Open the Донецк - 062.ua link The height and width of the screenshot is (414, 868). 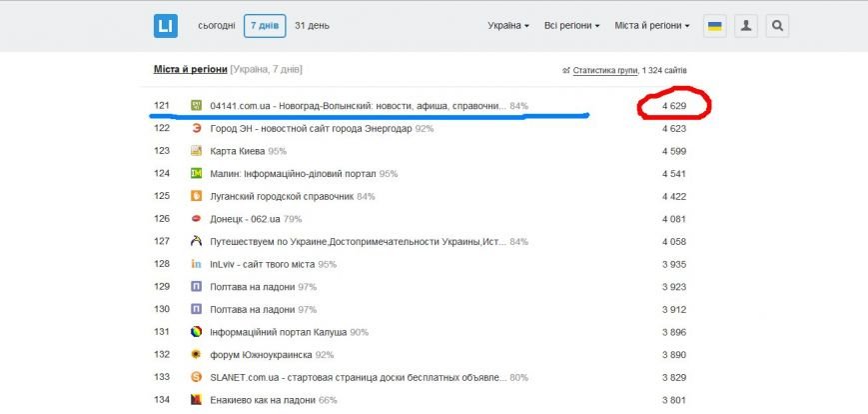point(246,219)
